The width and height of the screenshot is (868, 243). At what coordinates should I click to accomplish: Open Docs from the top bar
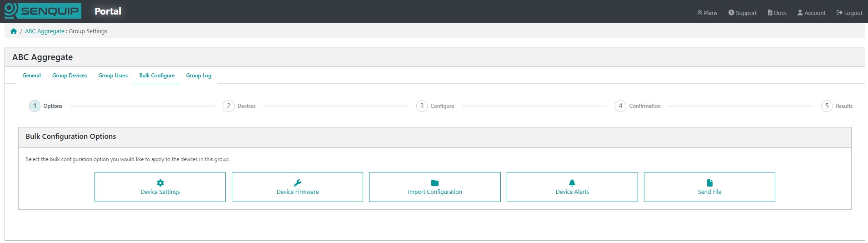coord(777,13)
